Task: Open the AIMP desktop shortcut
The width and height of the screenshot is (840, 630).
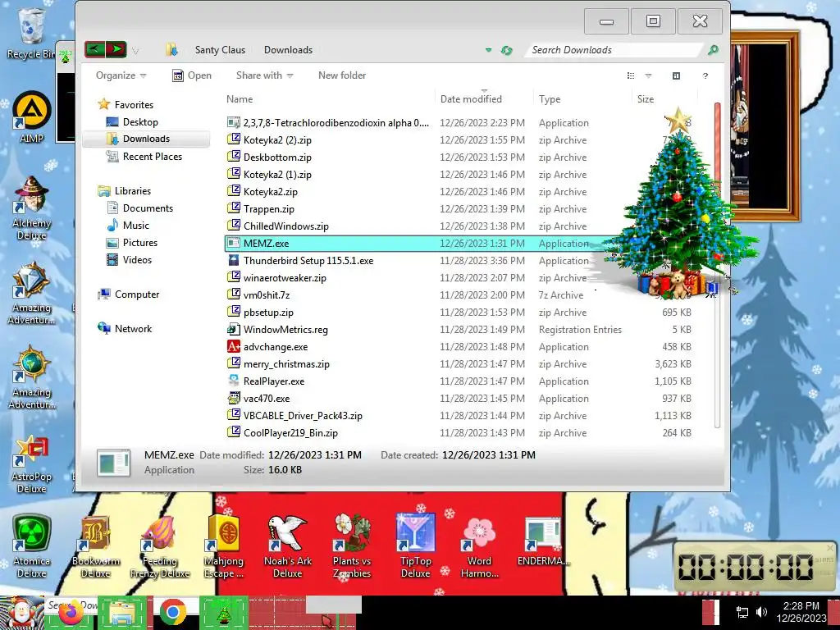Action: coord(32,116)
